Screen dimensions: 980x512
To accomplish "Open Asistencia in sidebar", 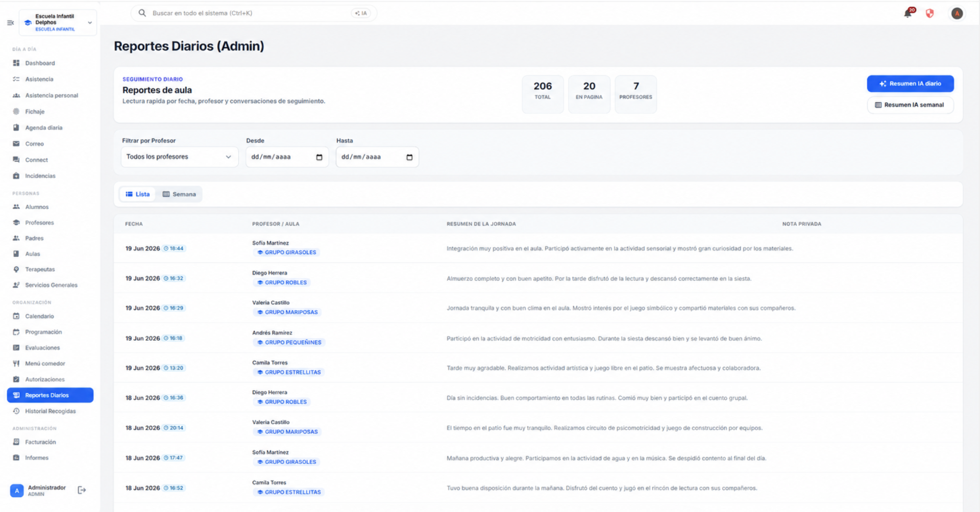I will [50, 79].
